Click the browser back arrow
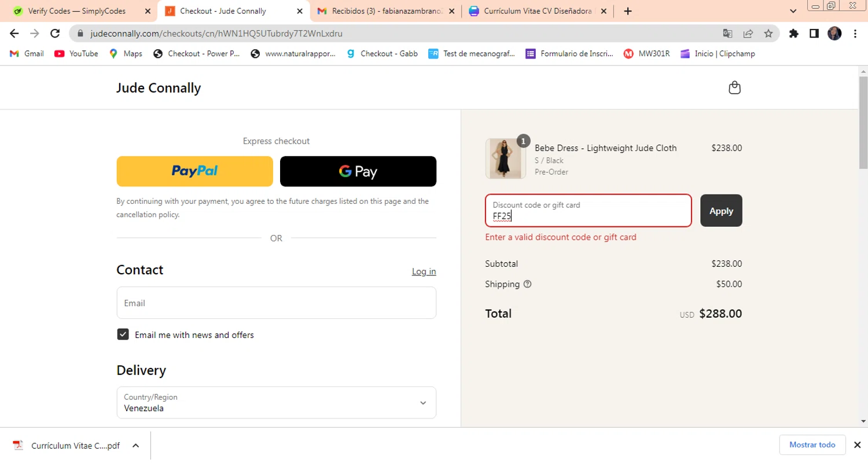Image resolution: width=868 pixels, height=463 pixels. coord(14,34)
